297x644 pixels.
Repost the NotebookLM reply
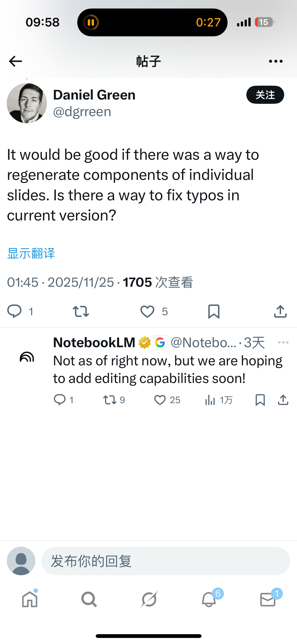(x=110, y=400)
